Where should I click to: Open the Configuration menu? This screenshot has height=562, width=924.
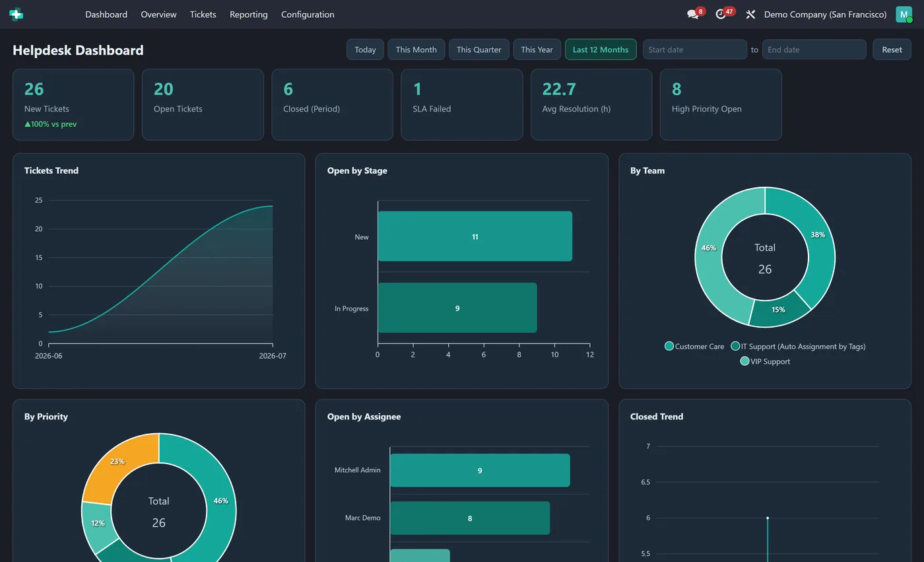coord(308,14)
